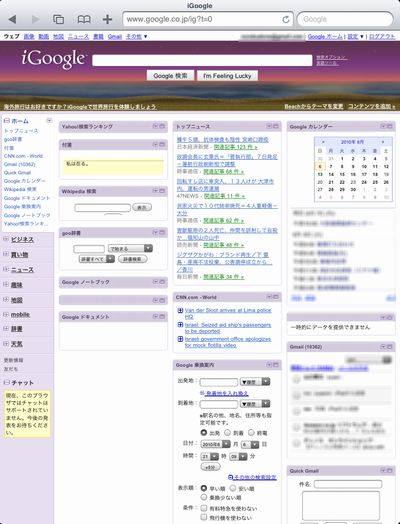Maximize the Google 乗換案内 gadget

tap(276, 365)
